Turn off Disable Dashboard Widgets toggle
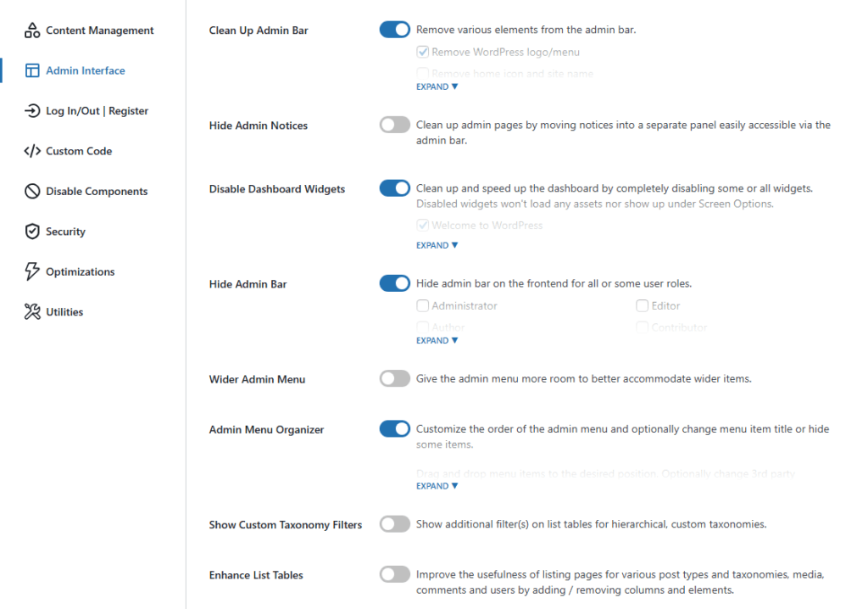 pos(395,187)
